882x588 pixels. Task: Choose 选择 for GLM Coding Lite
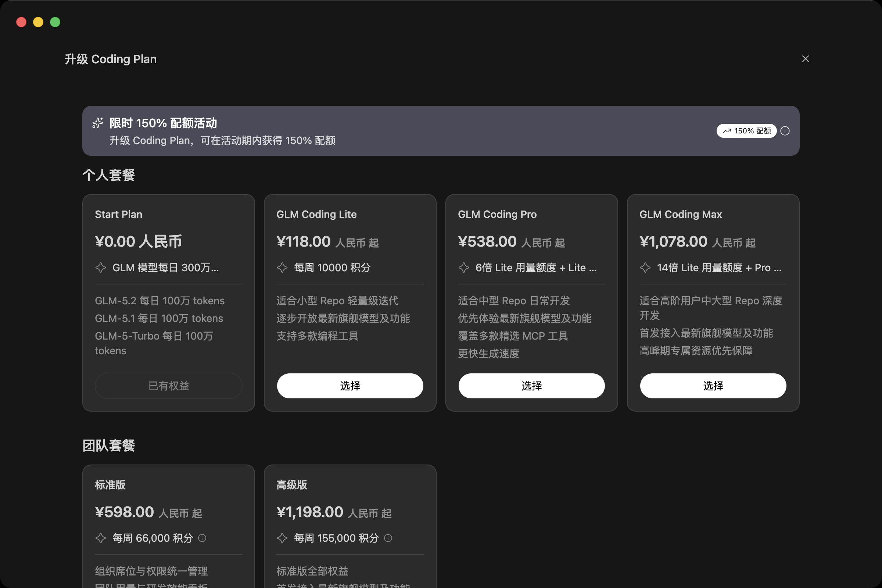350,386
